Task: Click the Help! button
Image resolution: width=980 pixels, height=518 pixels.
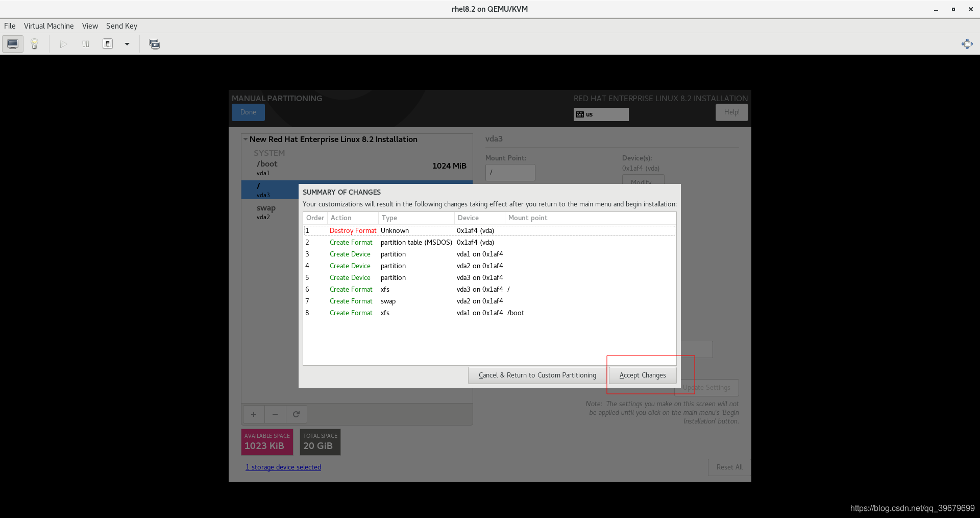Action: (x=731, y=112)
